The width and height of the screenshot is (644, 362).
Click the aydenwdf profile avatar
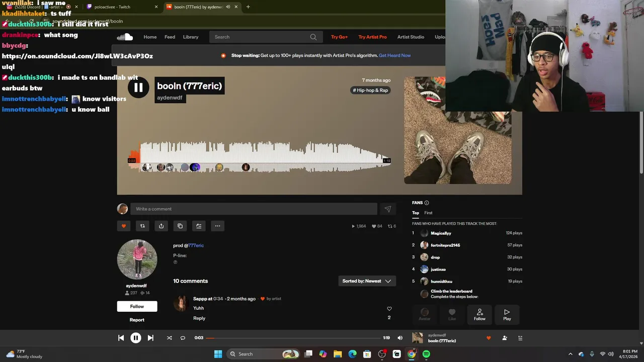tap(137, 259)
